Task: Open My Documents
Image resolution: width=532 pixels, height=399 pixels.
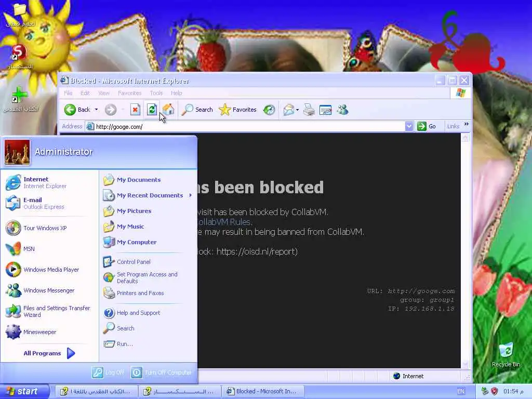Action: pyautogui.click(x=148, y=179)
